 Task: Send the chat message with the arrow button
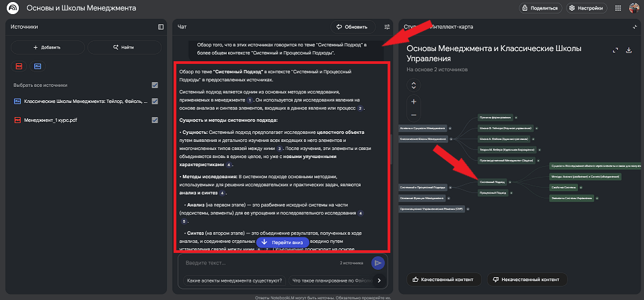tap(378, 263)
